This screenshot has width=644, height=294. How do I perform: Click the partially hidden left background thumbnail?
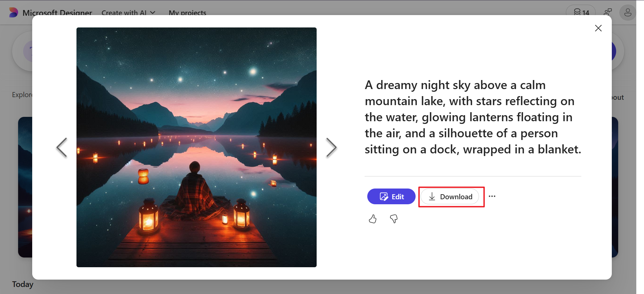25,187
